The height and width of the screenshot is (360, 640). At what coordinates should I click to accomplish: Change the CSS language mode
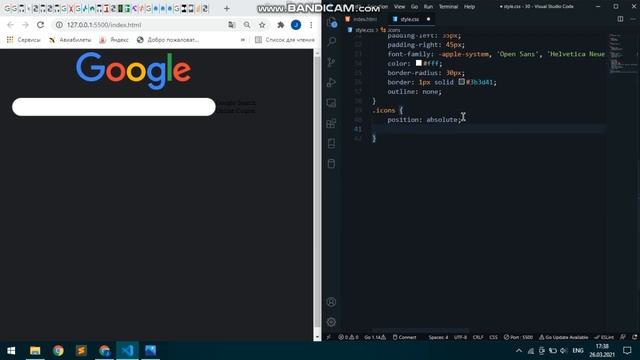pos(493,337)
